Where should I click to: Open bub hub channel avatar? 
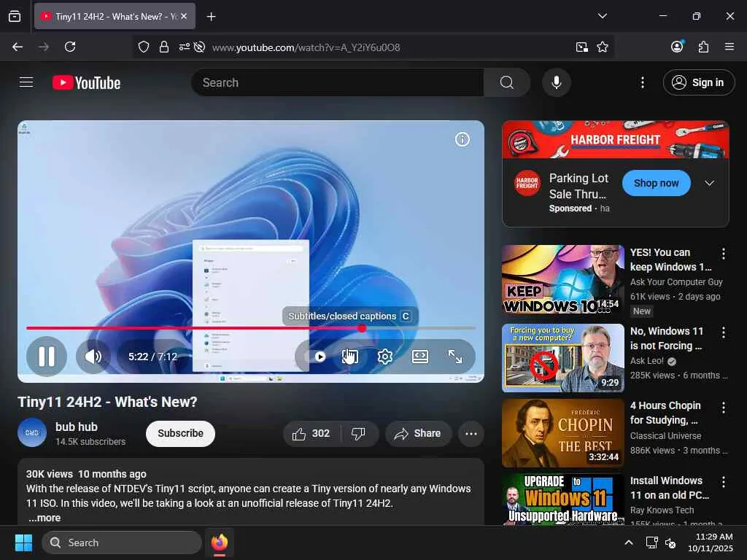click(x=32, y=433)
